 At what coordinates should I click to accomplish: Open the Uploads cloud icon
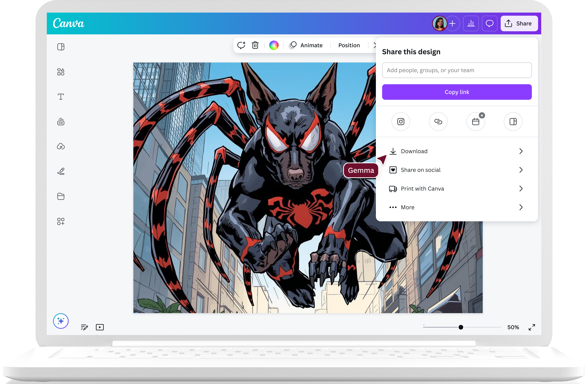click(61, 146)
